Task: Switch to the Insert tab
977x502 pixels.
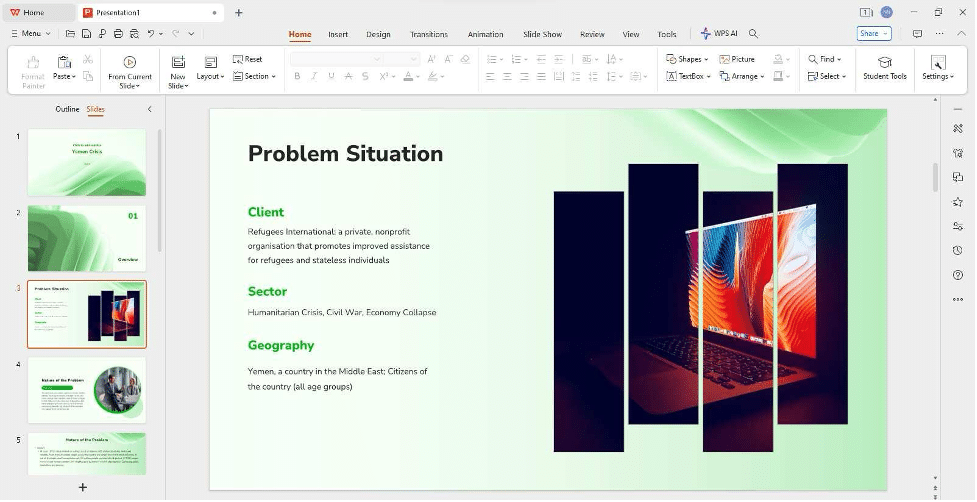Action: click(338, 34)
